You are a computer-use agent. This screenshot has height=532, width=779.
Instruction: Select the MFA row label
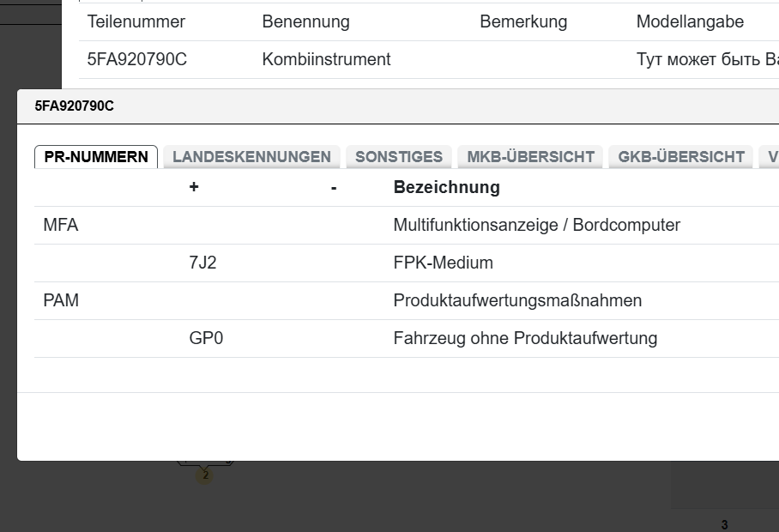pos(60,226)
